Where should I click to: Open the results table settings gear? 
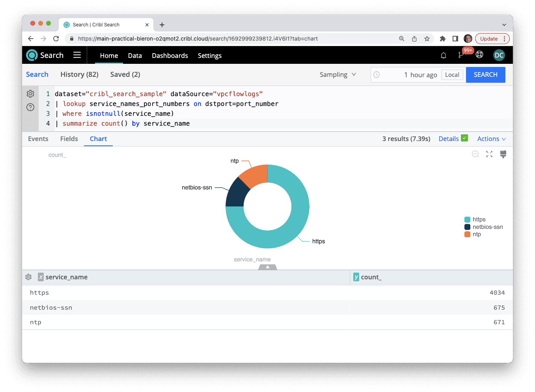click(28, 277)
